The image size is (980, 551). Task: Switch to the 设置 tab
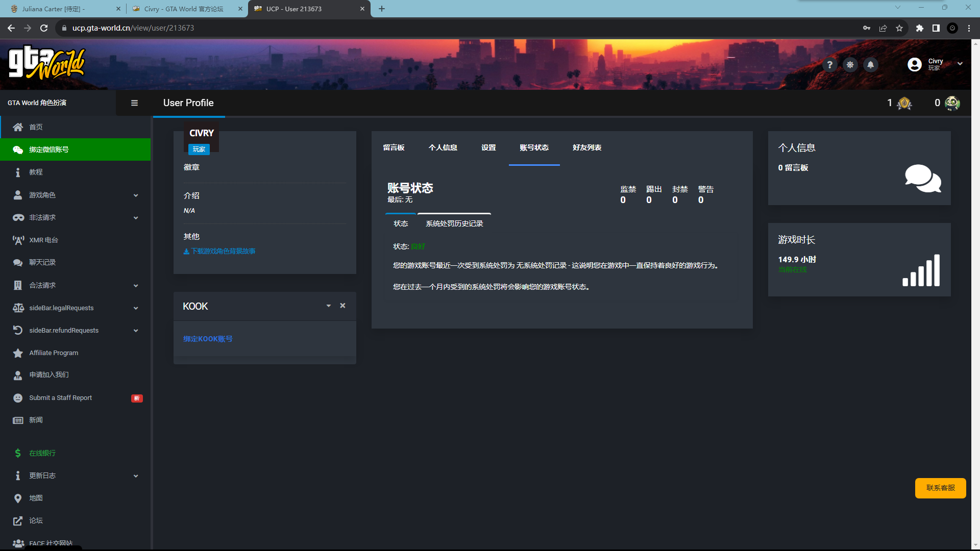click(x=488, y=147)
